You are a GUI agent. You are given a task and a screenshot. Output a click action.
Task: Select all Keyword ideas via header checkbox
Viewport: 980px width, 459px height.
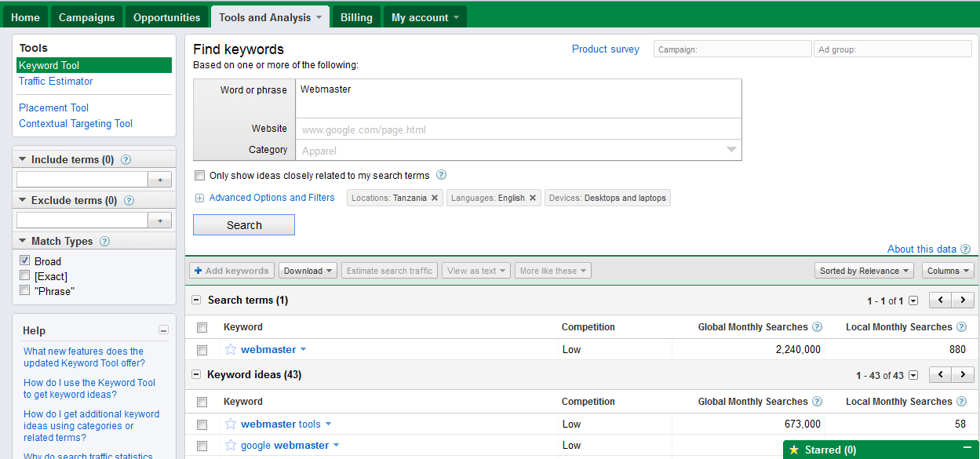tap(202, 402)
